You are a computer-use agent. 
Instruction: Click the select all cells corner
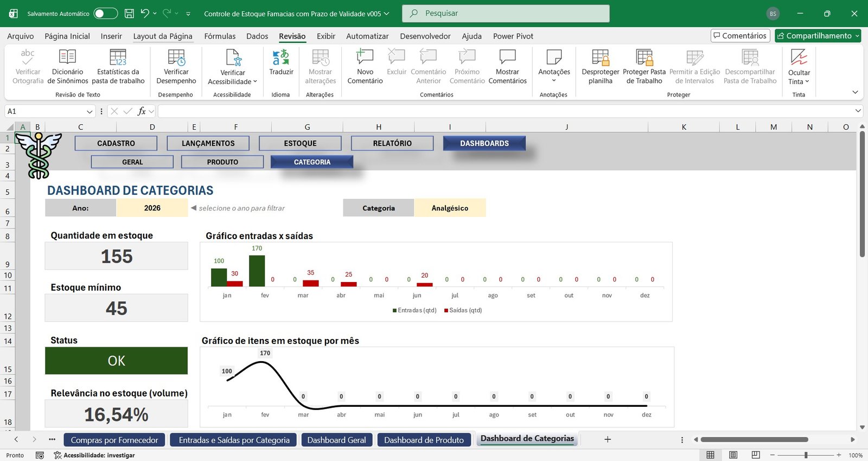(10, 127)
